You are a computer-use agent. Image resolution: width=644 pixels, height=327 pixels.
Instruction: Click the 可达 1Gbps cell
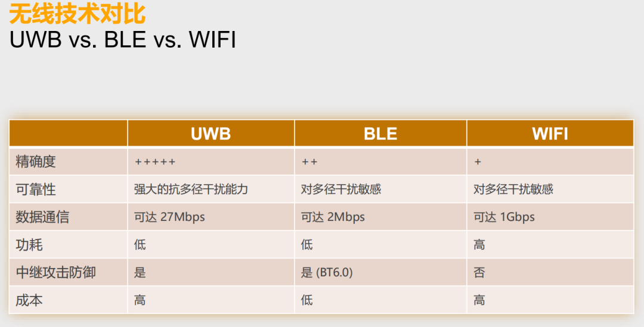tap(504, 217)
